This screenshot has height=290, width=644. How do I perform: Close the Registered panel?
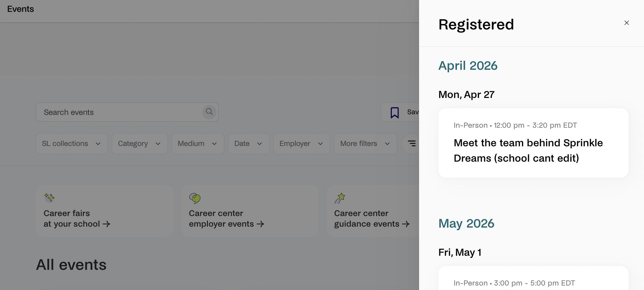pos(626,23)
